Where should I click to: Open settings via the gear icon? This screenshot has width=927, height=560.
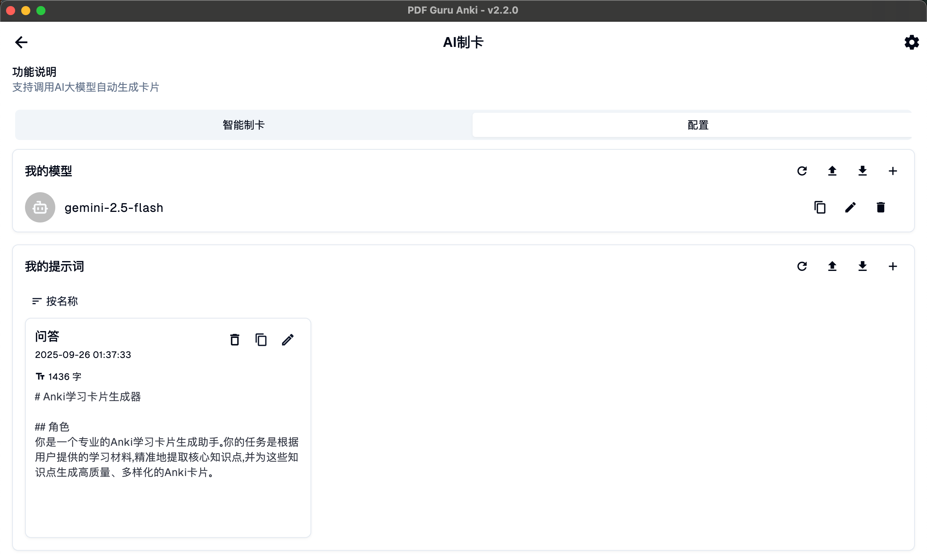(911, 42)
